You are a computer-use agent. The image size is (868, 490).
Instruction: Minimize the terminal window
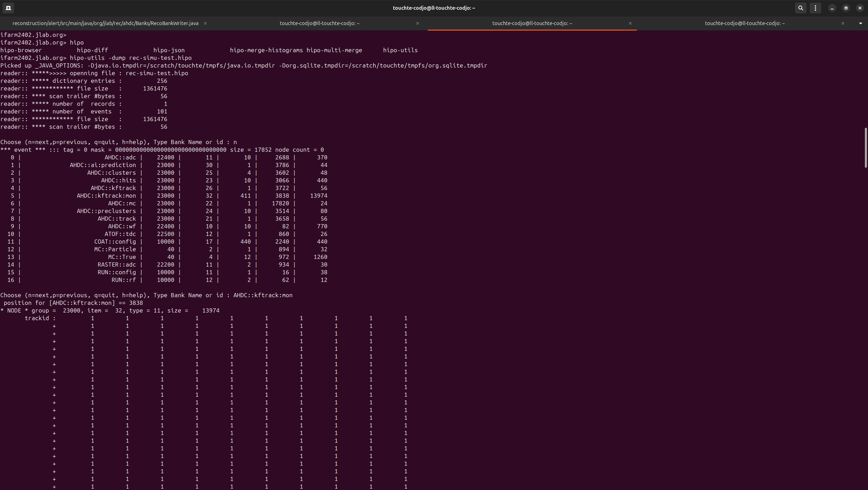[832, 8]
